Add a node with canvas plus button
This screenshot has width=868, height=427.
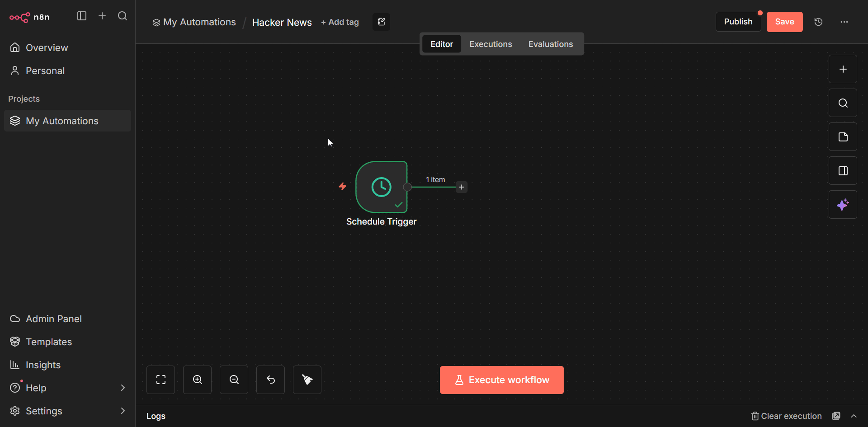point(843,69)
